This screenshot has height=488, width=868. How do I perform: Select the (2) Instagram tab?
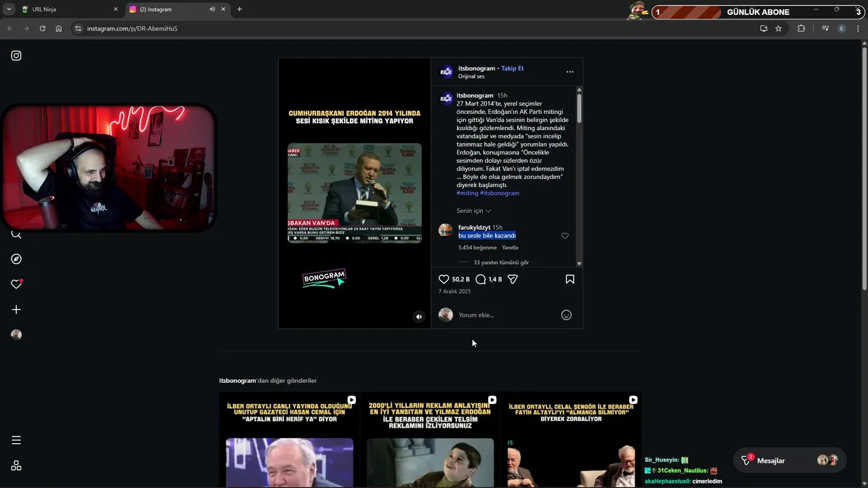[170, 9]
